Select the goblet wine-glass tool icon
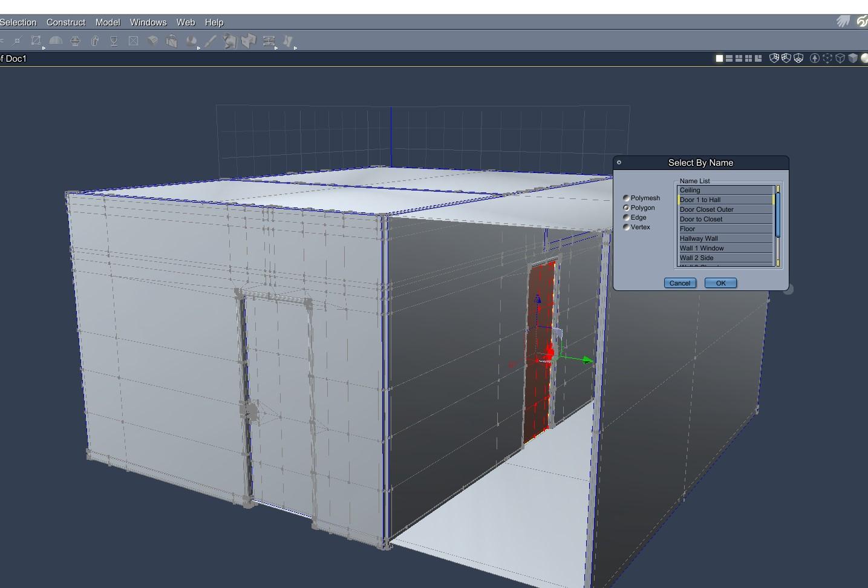Image resolution: width=868 pixels, height=588 pixels. (x=114, y=41)
